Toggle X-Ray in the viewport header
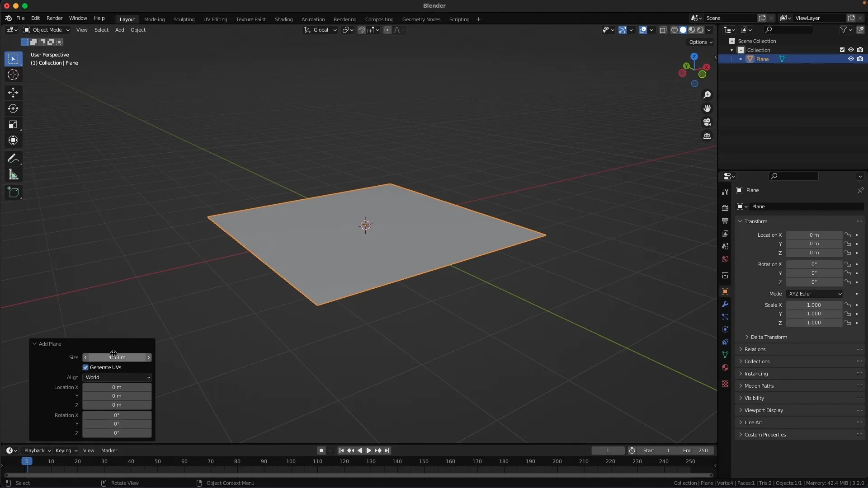This screenshot has height=488, width=868. click(663, 30)
